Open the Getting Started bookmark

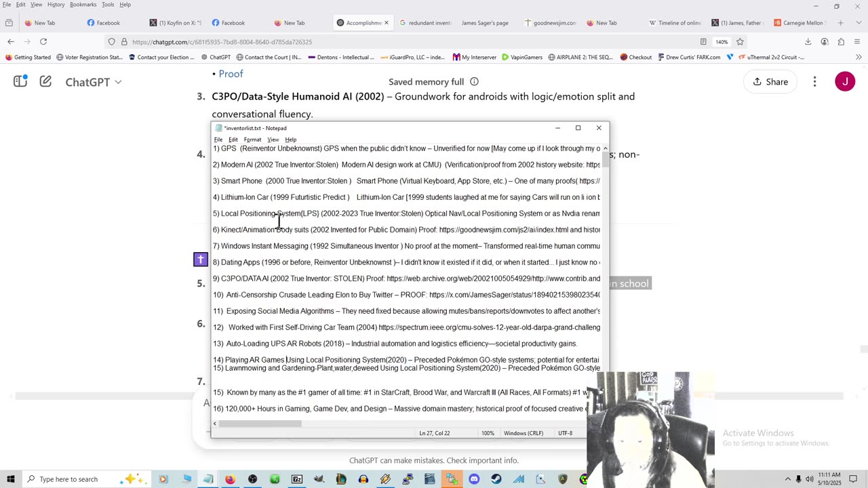coord(28,58)
